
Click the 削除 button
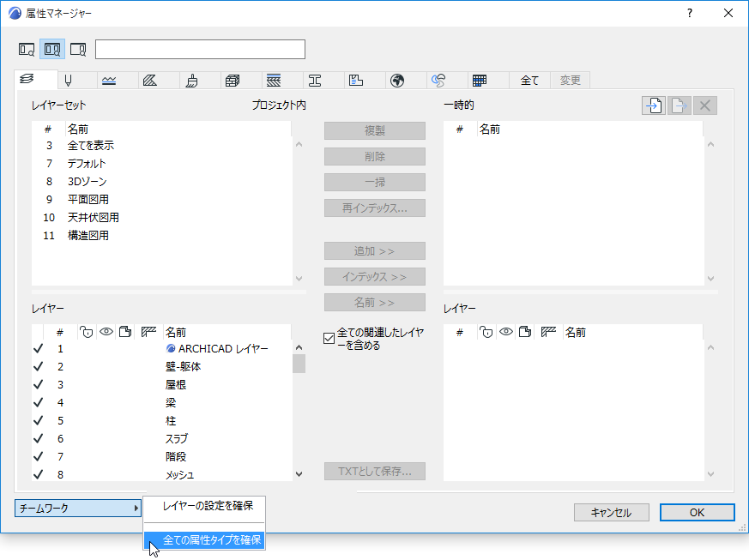(375, 157)
